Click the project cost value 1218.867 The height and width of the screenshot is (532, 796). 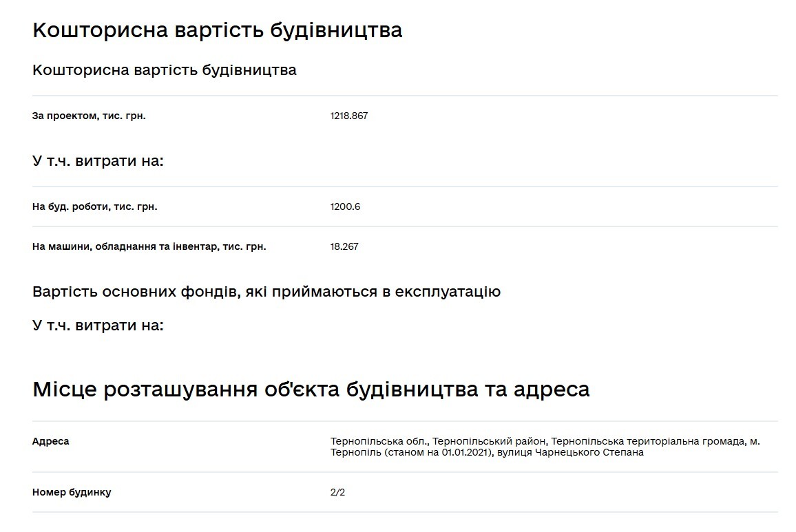[349, 116]
